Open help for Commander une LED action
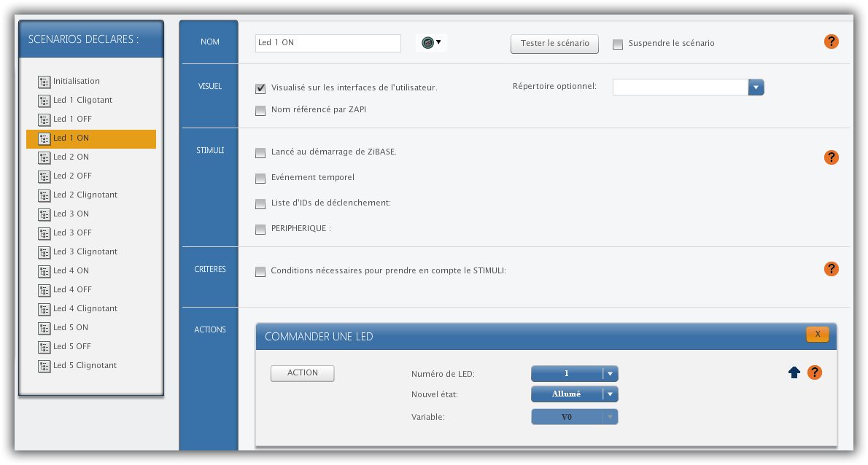Viewport: 868px width, 465px height. [x=815, y=372]
